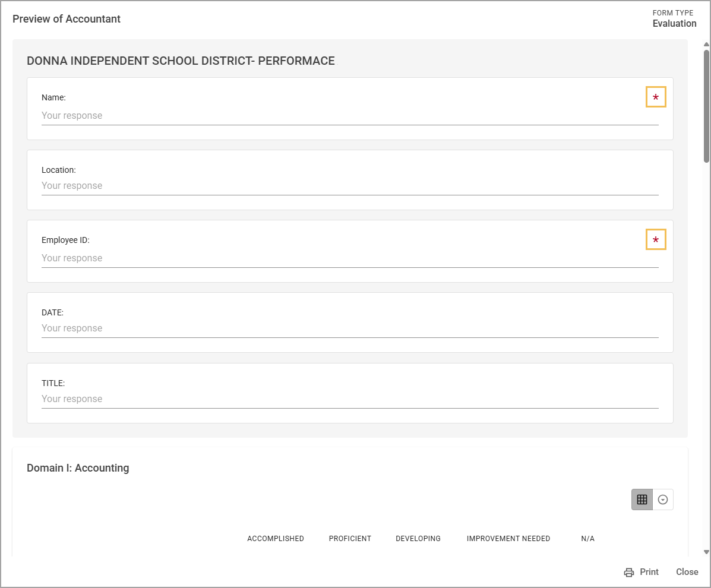Switch to grid view icon in Domain I
This screenshot has width=711, height=588.
(642, 500)
